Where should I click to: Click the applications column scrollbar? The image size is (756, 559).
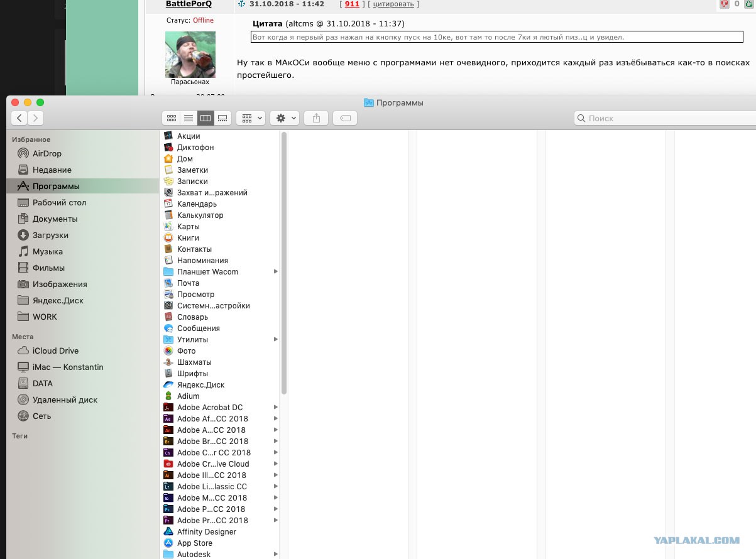pyautogui.click(x=284, y=263)
